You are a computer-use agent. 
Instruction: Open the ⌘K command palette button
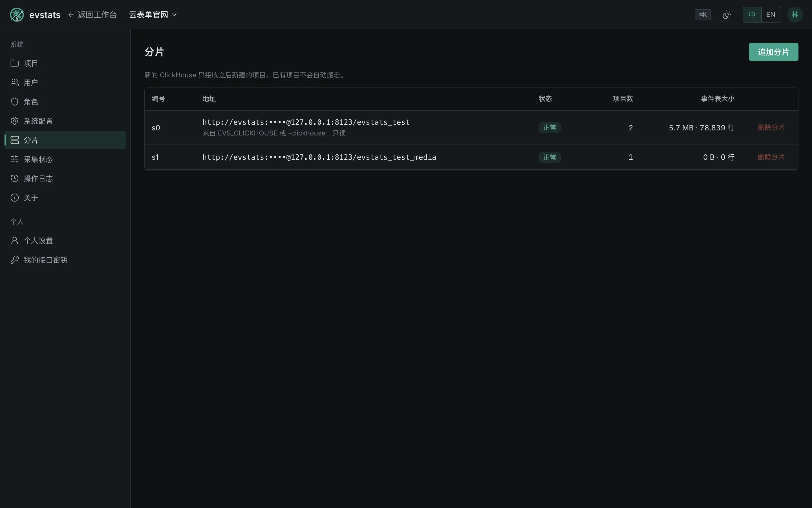tap(703, 14)
